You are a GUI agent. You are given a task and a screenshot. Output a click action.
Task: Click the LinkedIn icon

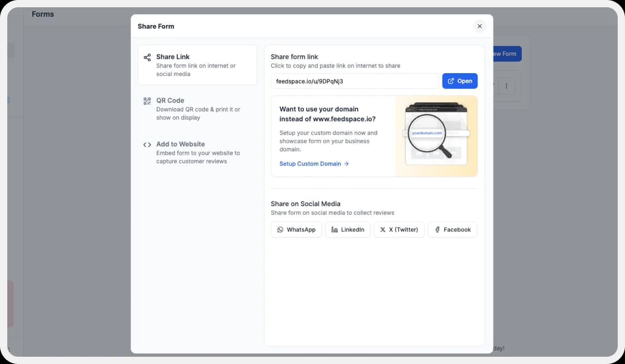(x=333, y=230)
